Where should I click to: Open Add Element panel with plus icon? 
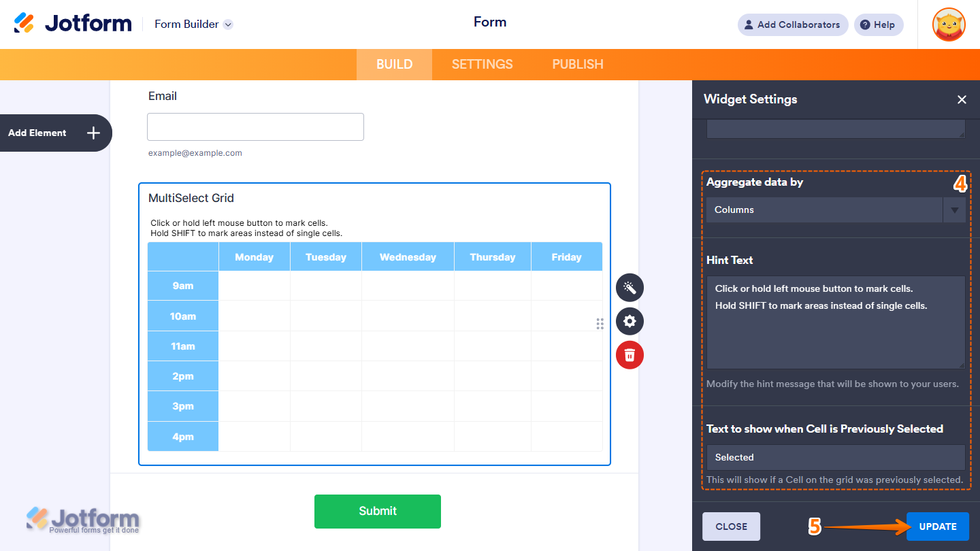[93, 133]
